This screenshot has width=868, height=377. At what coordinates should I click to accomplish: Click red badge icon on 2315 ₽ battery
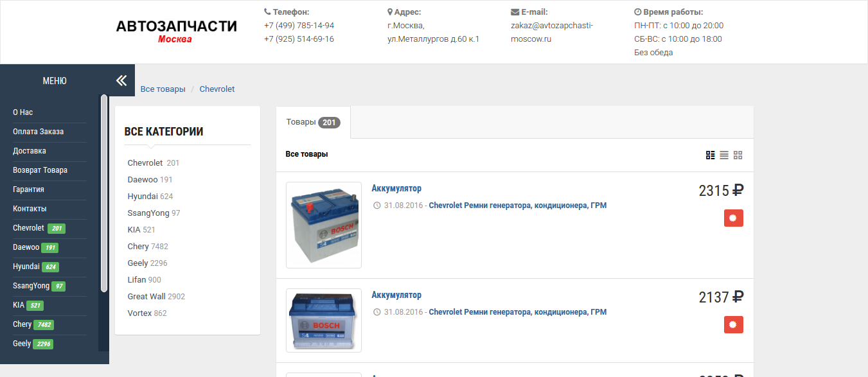(x=734, y=218)
